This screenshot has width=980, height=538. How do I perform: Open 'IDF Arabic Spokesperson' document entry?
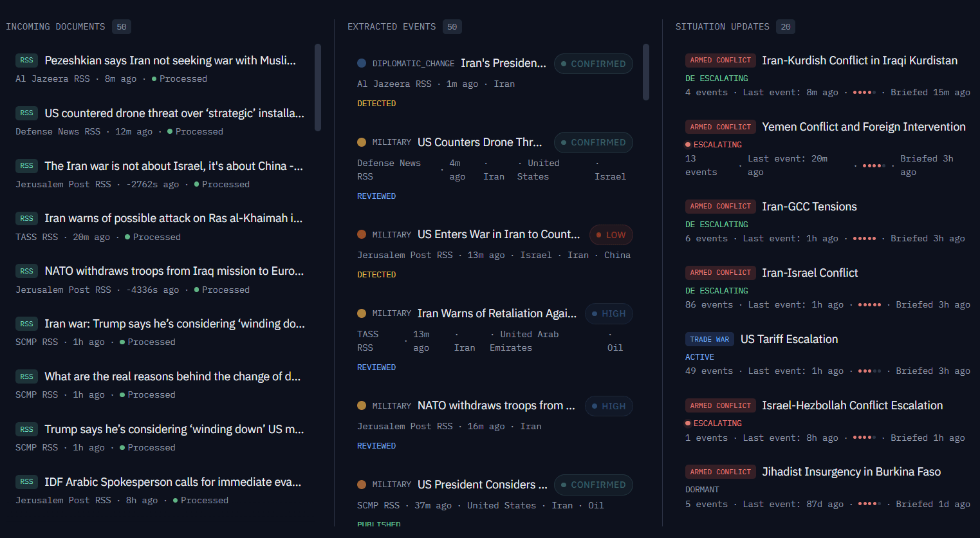172,482
